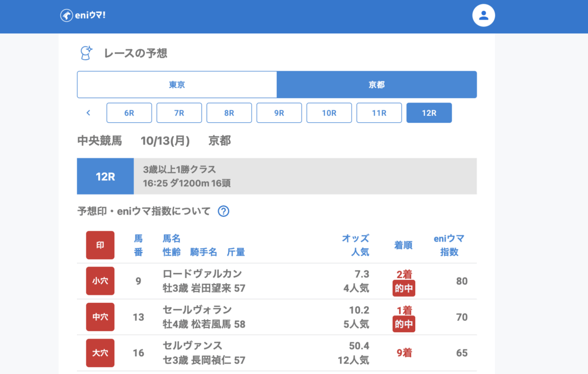The height and width of the screenshot is (374, 588).
Task: Select the 京都 racecourse tab
Action: coord(377,85)
